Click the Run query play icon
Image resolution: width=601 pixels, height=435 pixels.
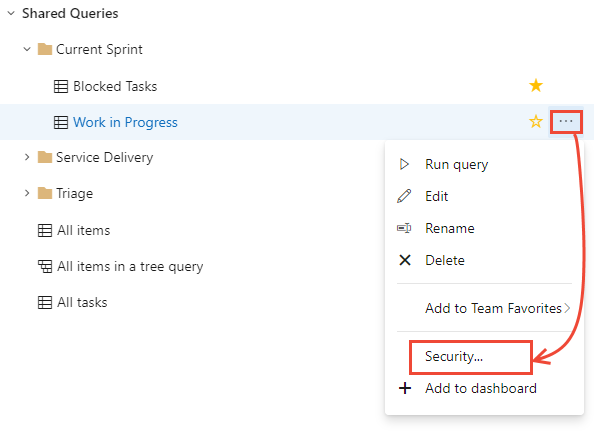(405, 164)
